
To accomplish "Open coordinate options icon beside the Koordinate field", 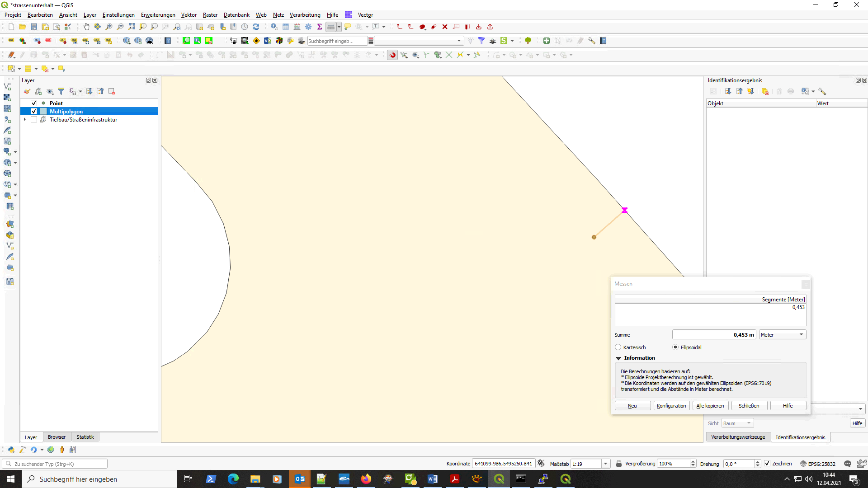I will tap(541, 463).
